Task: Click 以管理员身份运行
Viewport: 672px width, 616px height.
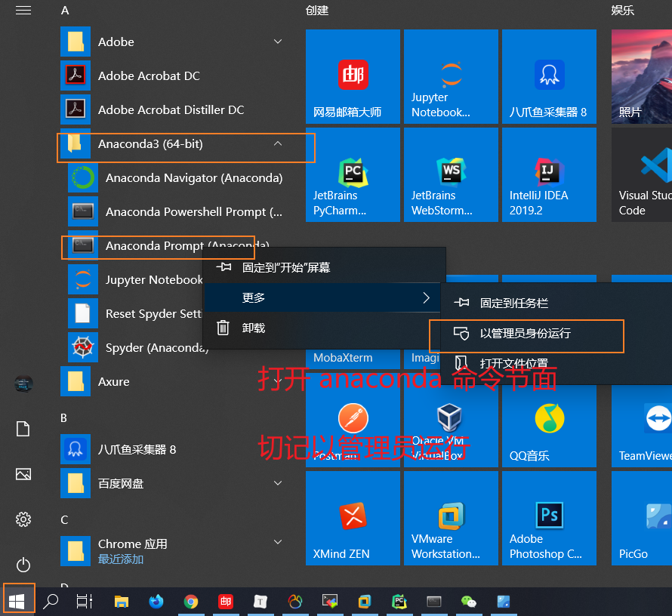Action: pyautogui.click(x=556, y=333)
